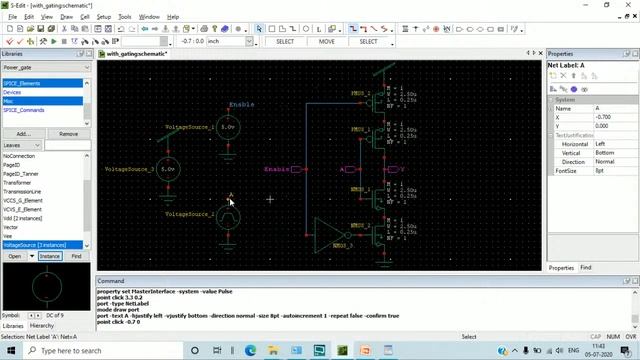The height and width of the screenshot is (360, 640).
Task: Click the up arrow icon in Properties panel
Action: [x=573, y=76]
